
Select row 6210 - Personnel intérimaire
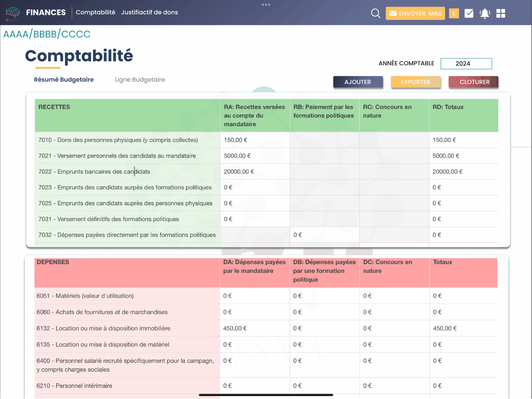click(266, 386)
